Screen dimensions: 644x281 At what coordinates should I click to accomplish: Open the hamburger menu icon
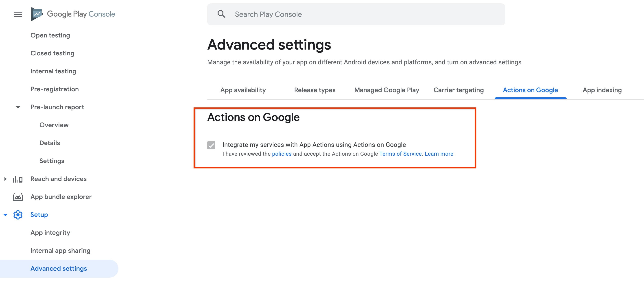point(18,14)
